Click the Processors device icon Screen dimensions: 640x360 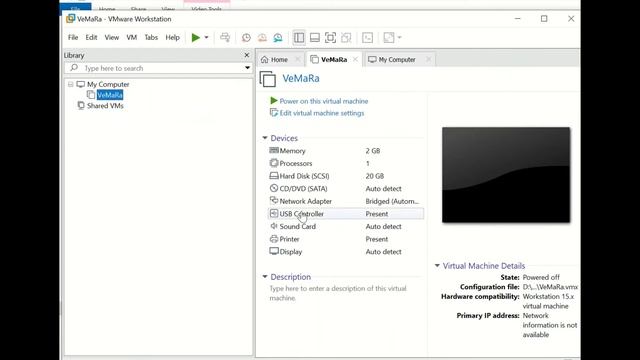pos(274,163)
